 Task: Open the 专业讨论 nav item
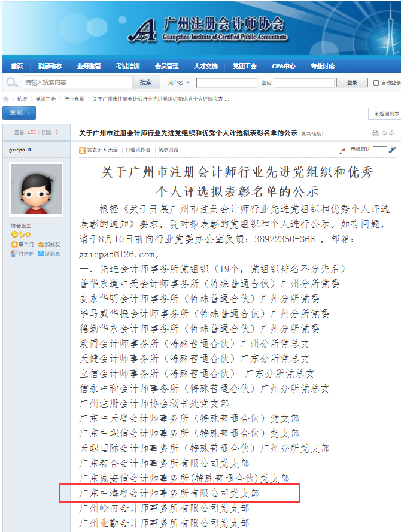pos(322,66)
